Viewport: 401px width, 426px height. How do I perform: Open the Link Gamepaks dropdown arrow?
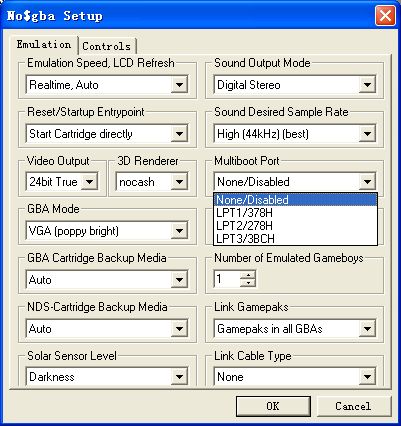(x=367, y=329)
